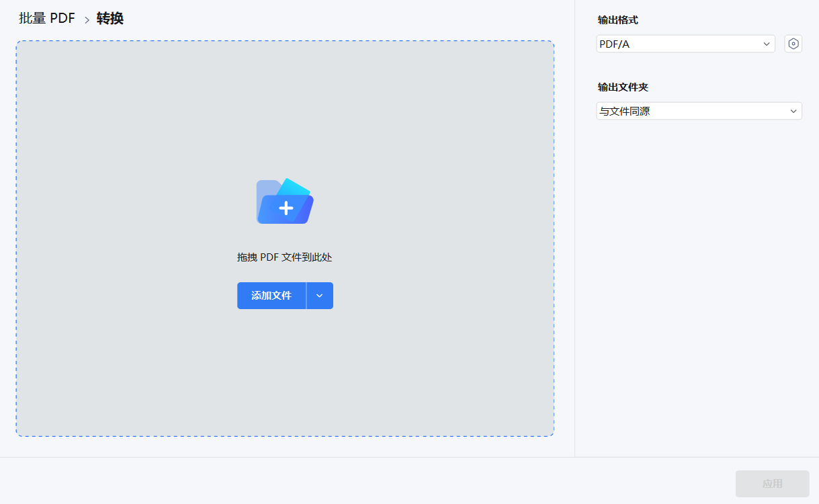Open the 输出文件夹 dropdown showing 与文件同源
Screen dimensions: 819x504
click(x=699, y=110)
